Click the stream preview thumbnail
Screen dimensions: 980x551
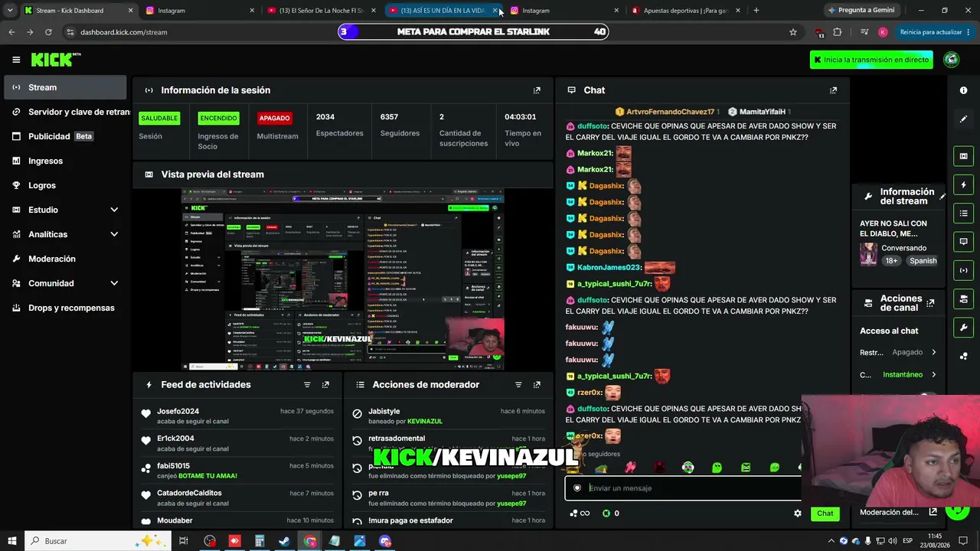point(343,279)
